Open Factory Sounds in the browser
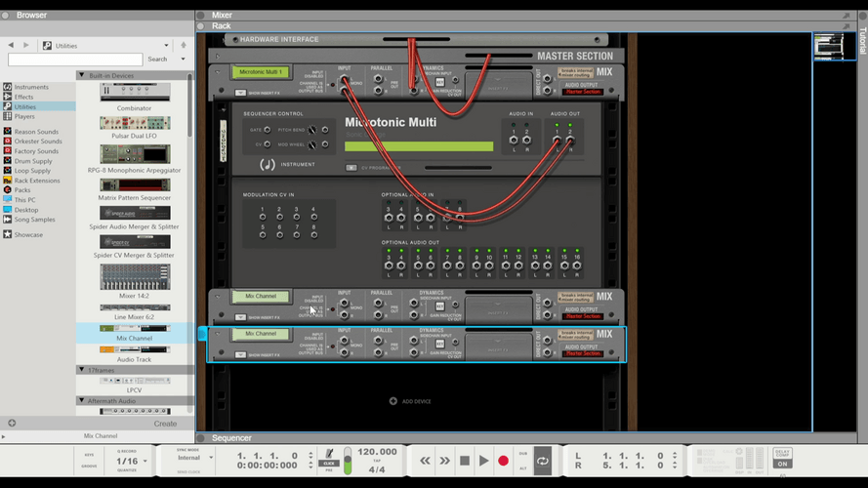868x488 pixels. coord(36,151)
